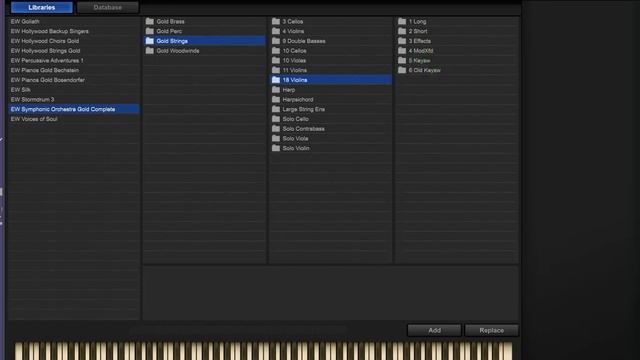Screen dimensions: 640x360
Task: Select EW Symphonic Orchestra Gold Complete library
Action: point(74,109)
